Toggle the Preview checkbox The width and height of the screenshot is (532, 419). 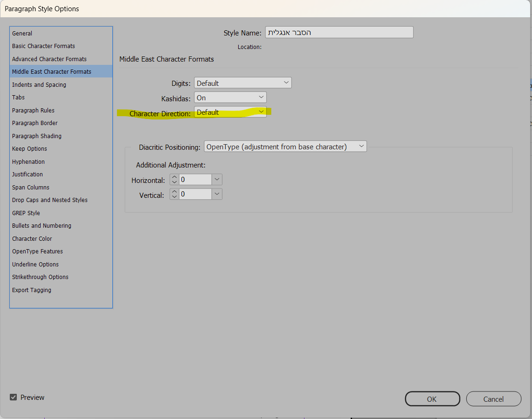point(13,397)
